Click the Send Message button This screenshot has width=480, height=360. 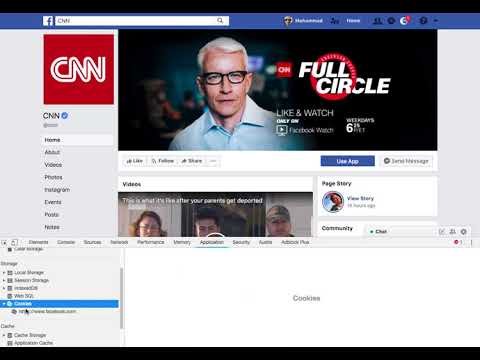406,161
